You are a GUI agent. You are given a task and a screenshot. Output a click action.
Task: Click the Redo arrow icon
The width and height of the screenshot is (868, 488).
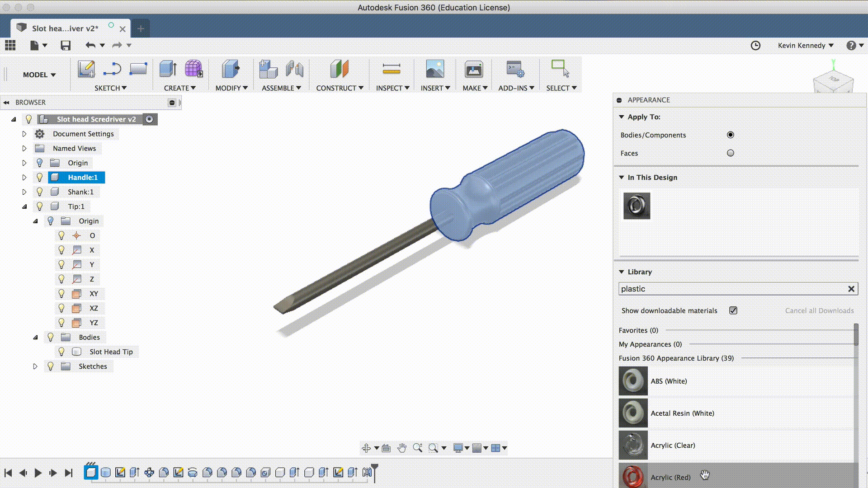tap(117, 45)
